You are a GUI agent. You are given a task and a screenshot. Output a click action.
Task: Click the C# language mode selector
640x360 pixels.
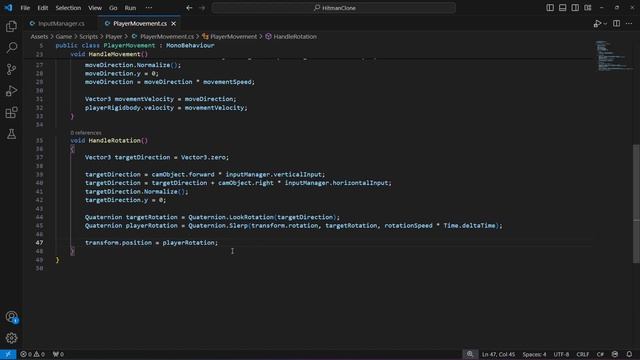point(600,354)
